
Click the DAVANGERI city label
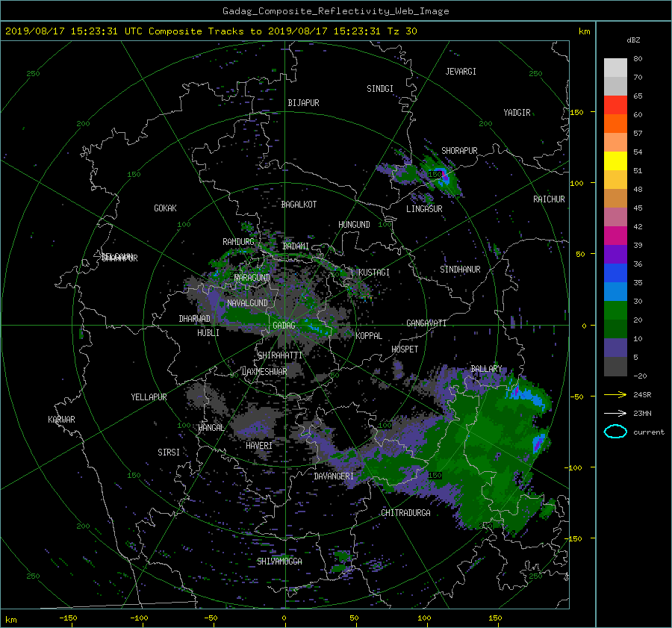point(334,476)
